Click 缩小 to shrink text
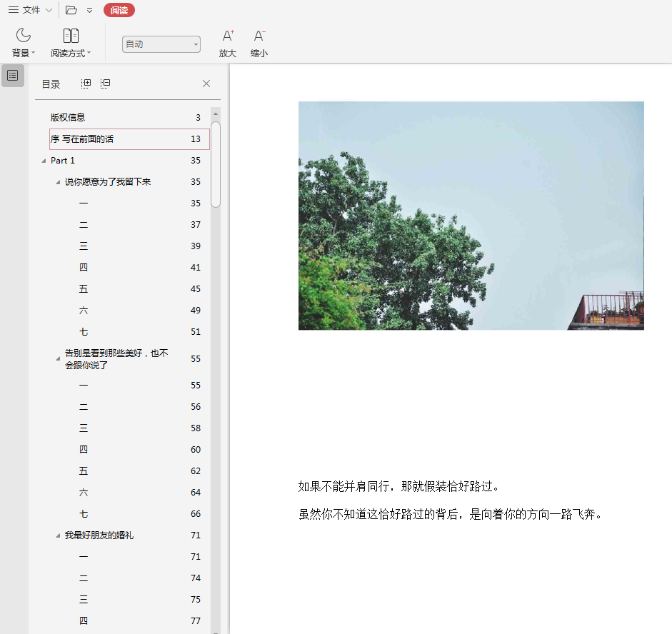The height and width of the screenshot is (634, 672). coord(259,43)
